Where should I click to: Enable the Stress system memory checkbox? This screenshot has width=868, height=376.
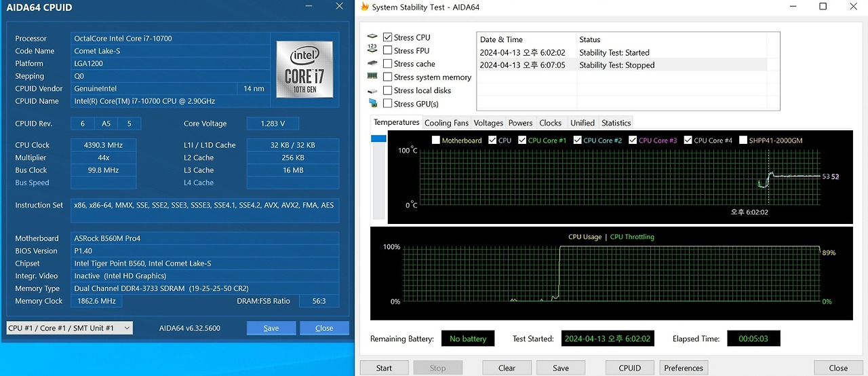[387, 77]
